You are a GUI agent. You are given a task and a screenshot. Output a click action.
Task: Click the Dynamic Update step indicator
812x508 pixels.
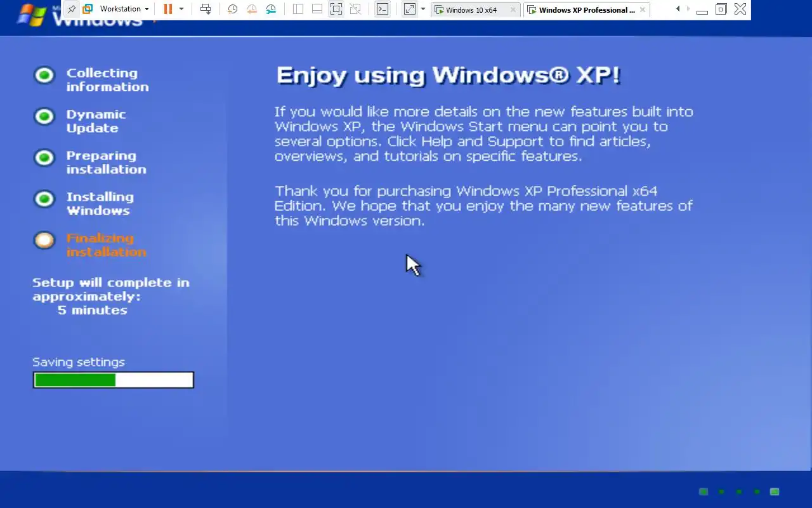click(44, 117)
